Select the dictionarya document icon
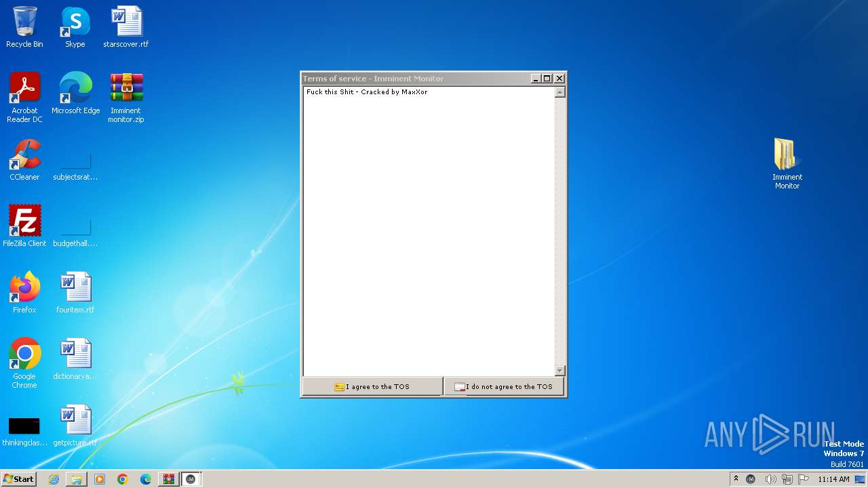Image resolution: width=868 pixels, height=488 pixels. coord(75,359)
